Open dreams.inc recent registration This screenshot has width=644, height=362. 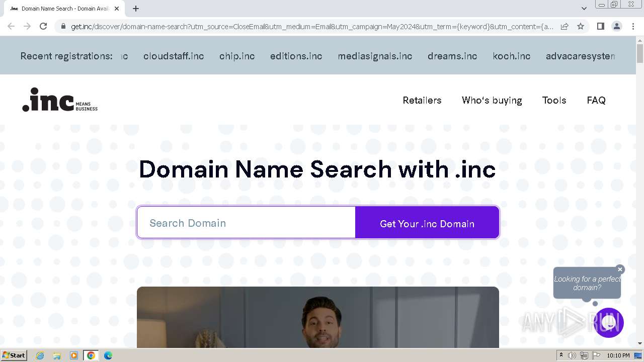452,56
